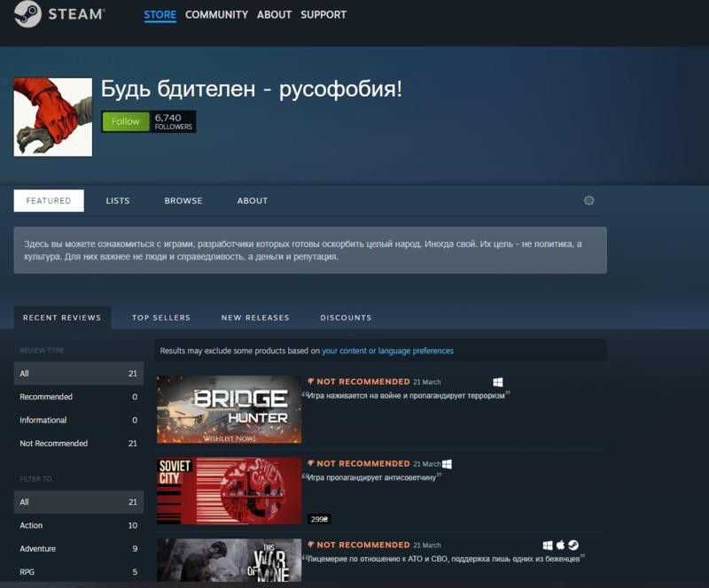Open 'your content or language preferences' link
This screenshot has width=709, height=588.
(x=387, y=351)
